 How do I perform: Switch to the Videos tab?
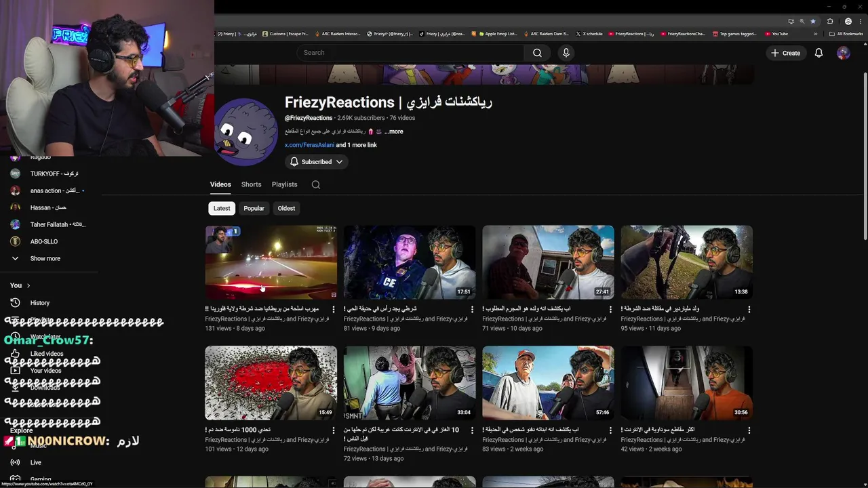pos(220,184)
